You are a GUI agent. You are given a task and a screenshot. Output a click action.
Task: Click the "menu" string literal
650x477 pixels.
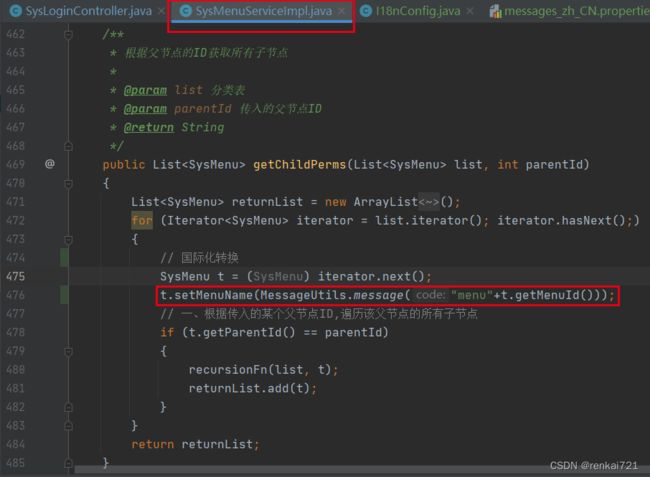[x=472, y=295]
